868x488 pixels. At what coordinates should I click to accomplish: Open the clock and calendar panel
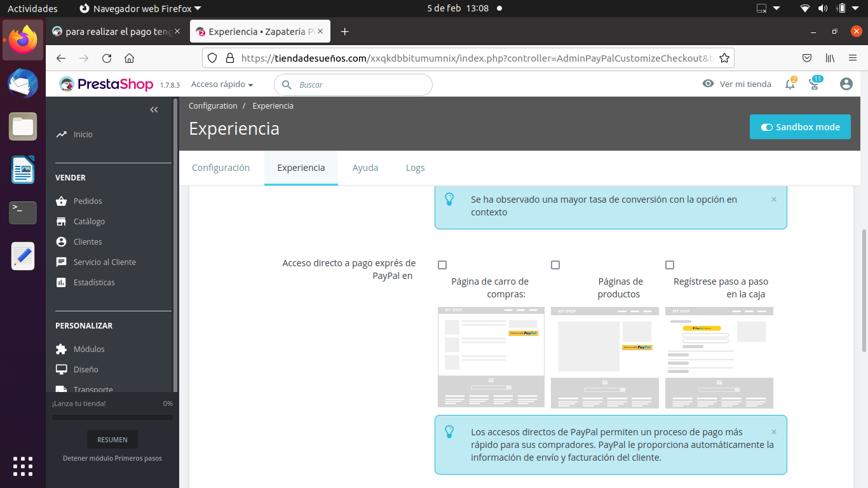coord(458,8)
